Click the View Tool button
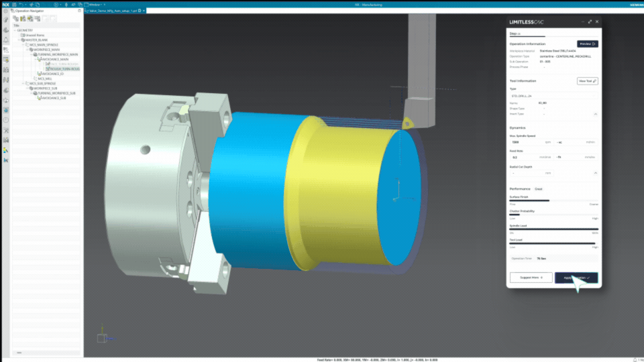The width and height of the screenshot is (644, 362). point(588,81)
